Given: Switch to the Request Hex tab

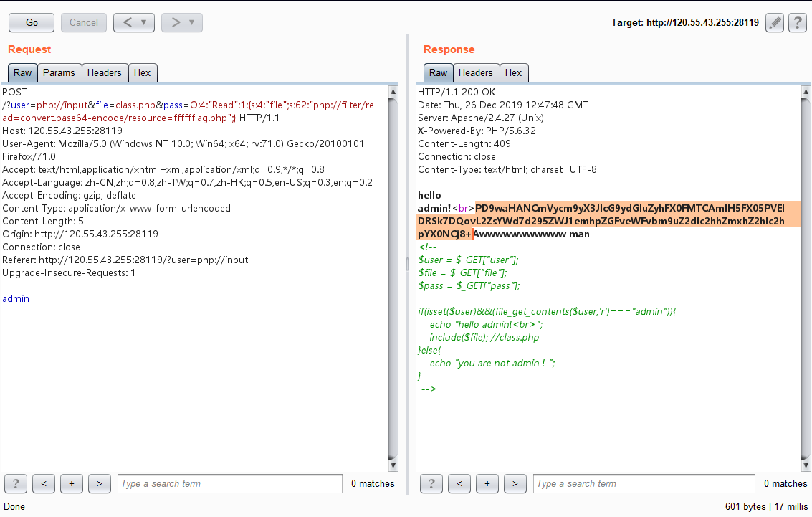Looking at the screenshot, I should tap(143, 72).
